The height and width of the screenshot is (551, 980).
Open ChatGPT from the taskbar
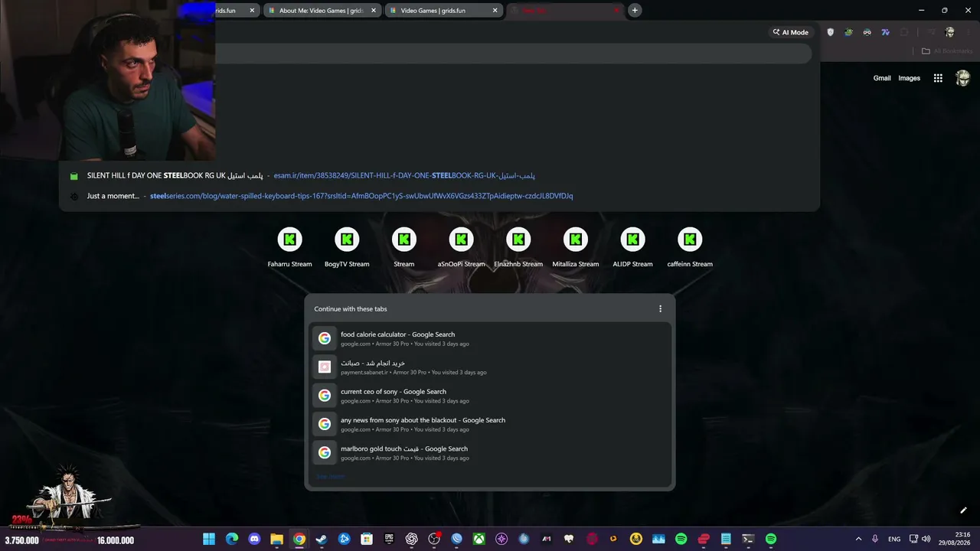pos(412,539)
